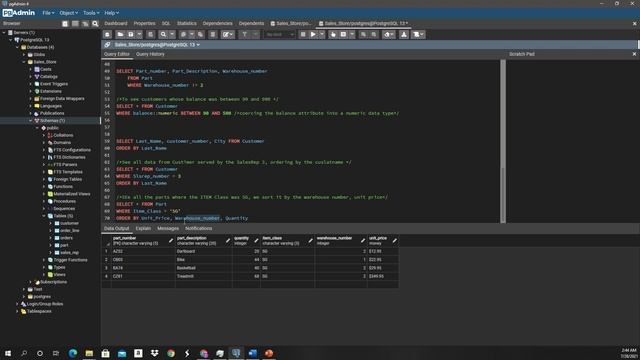Save the query file with the save icon
640x360 pixels.
coord(131,35)
